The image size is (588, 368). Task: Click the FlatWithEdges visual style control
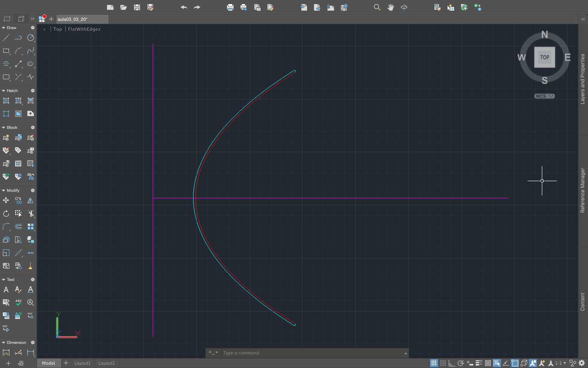(84, 29)
